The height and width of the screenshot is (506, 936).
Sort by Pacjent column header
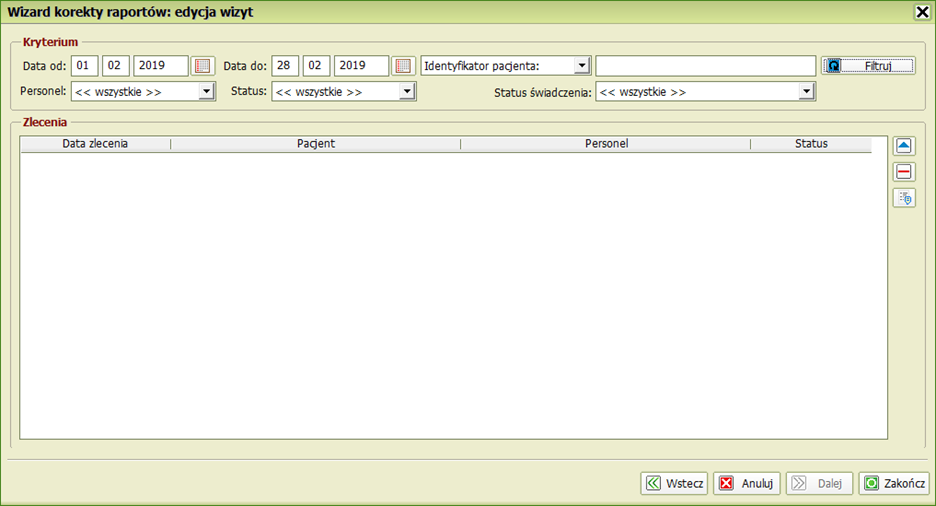(x=315, y=144)
